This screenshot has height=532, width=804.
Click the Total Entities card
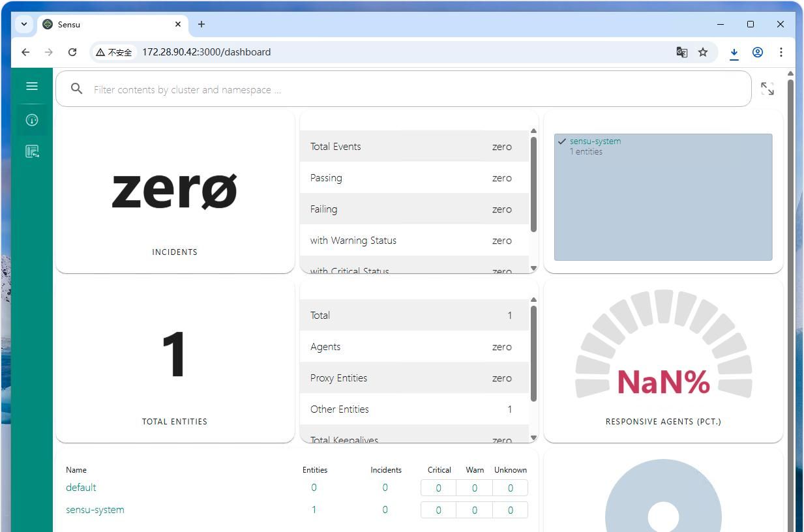click(175, 361)
